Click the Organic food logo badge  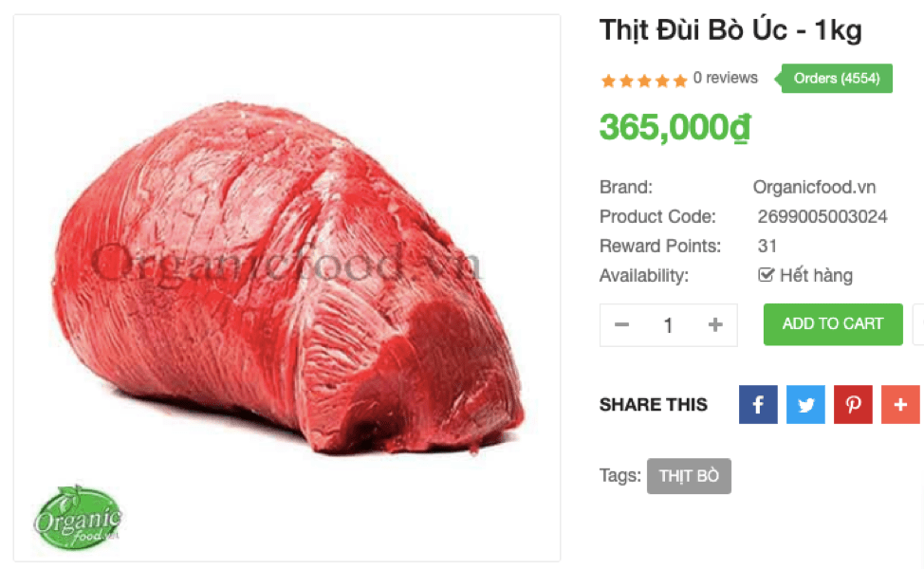[77, 519]
